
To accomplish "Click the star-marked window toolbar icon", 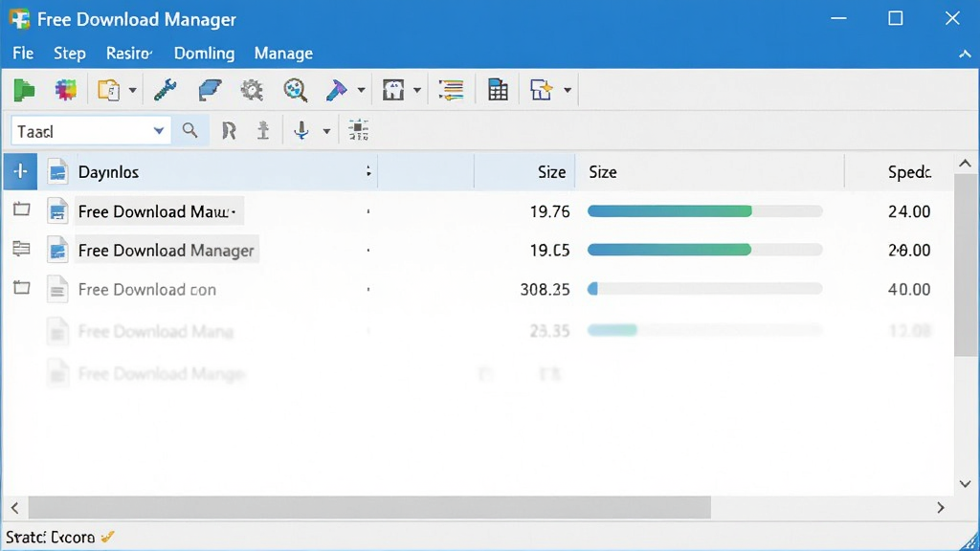I will point(542,90).
